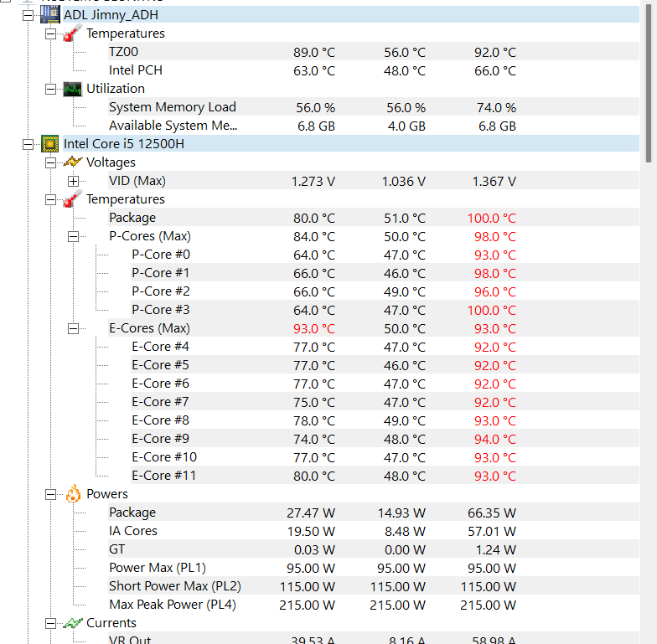
Task: Collapse the P-Cores (Max) list
Action: tap(73, 236)
